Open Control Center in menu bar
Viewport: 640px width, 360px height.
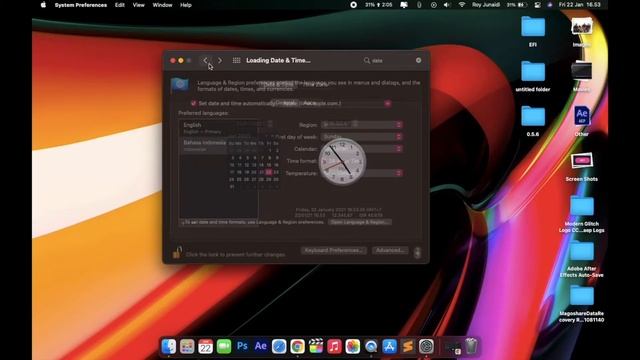click(538, 5)
